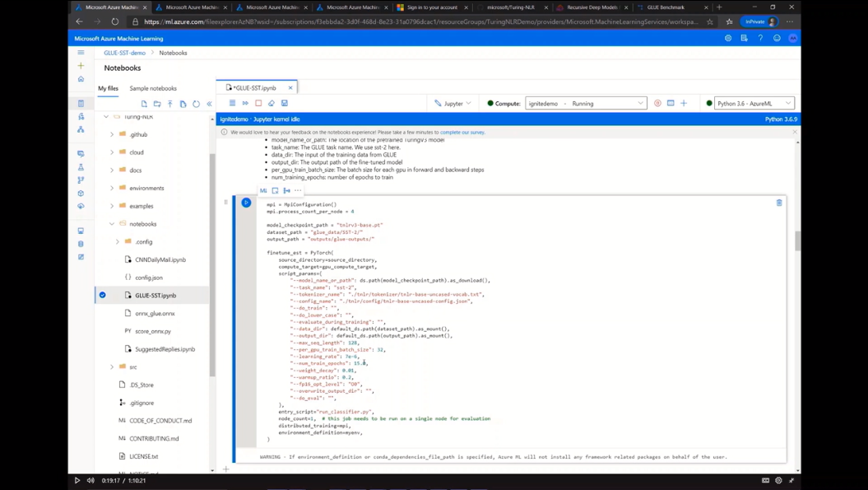
Task: Toggle the GLUE-SST.ipynb file selection checkmark
Action: coord(102,295)
